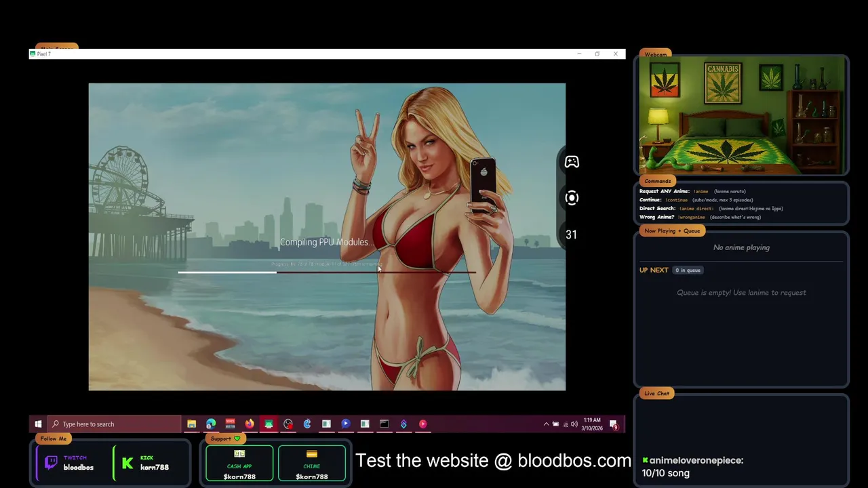Click the Webcam panel label
Screen dimensions: 868x488
coord(656,54)
